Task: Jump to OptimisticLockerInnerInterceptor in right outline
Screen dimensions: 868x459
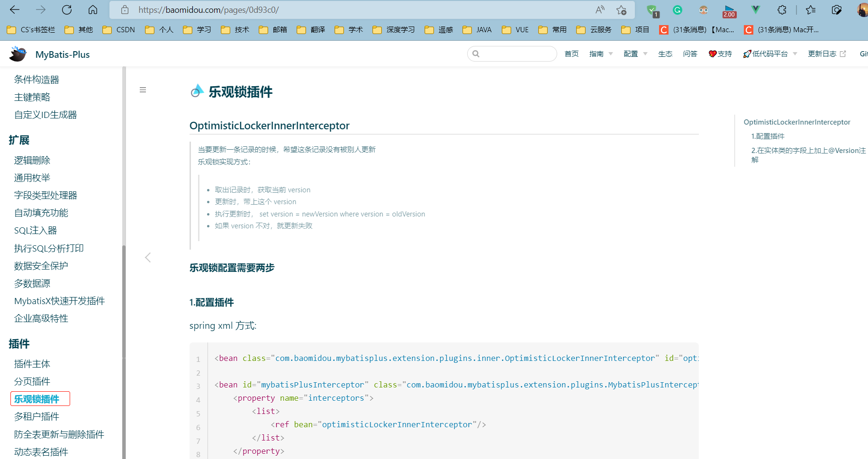Action: [797, 122]
